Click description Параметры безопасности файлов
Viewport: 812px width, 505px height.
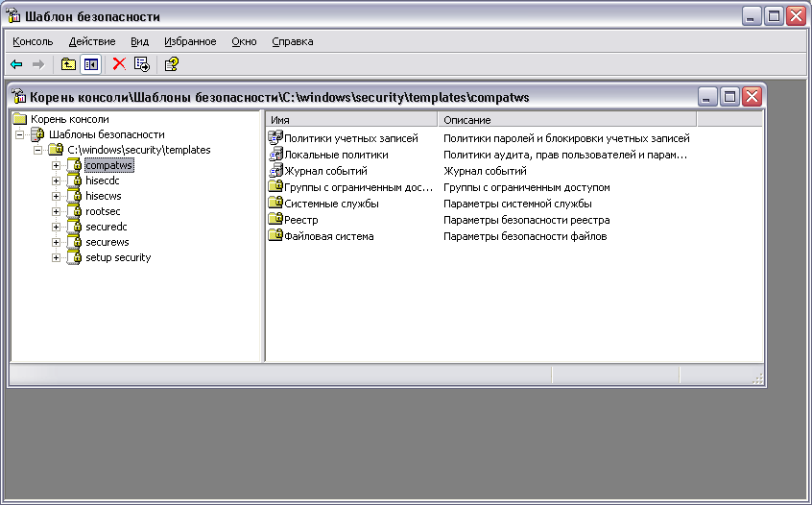pos(525,236)
